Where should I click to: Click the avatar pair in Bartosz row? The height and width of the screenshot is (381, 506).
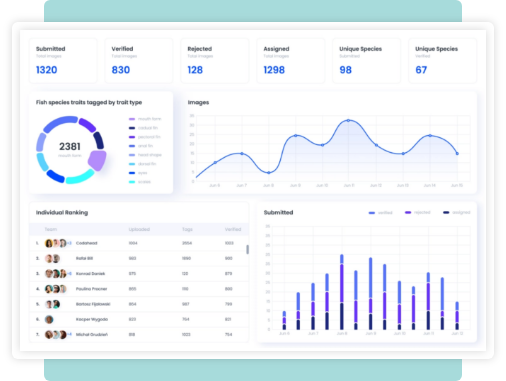pyautogui.click(x=53, y=304)
